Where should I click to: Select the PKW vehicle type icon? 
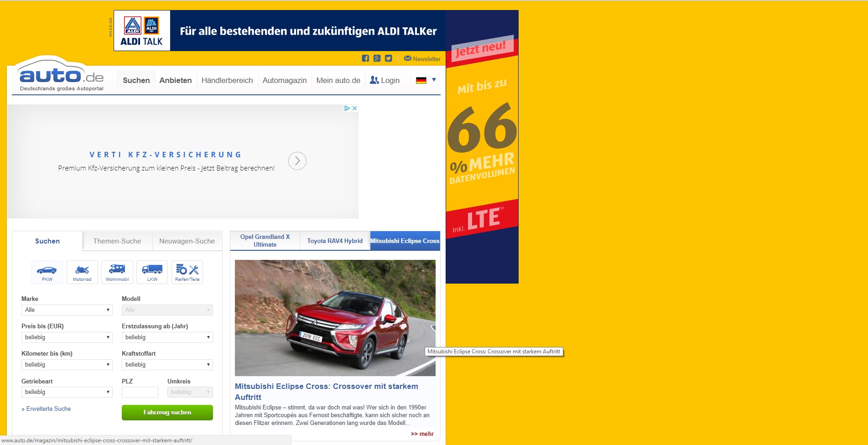pyautogui.click(x=47, y=272)
